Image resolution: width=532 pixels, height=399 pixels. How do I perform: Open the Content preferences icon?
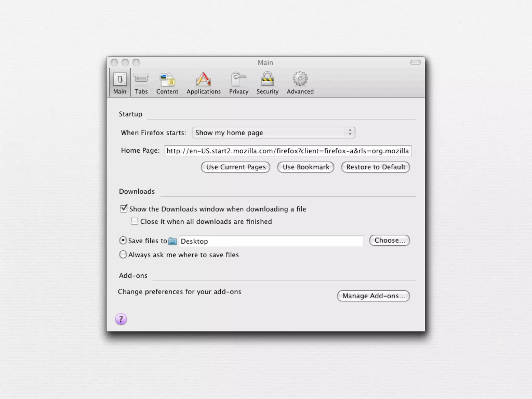click(167, 79)
